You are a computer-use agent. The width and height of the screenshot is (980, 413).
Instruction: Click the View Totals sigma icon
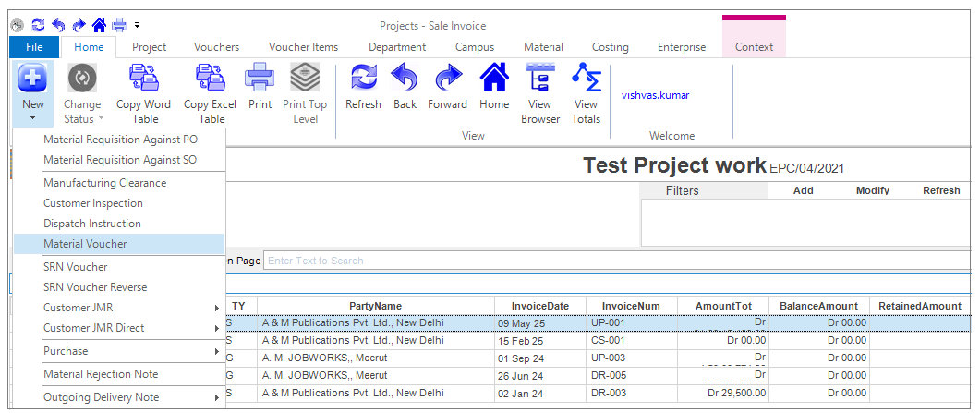pos(586,79)
